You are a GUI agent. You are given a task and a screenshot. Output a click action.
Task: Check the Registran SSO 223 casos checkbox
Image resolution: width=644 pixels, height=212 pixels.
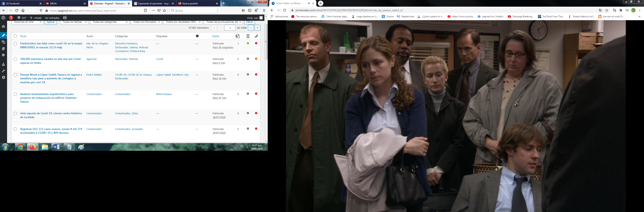(15, 129)
